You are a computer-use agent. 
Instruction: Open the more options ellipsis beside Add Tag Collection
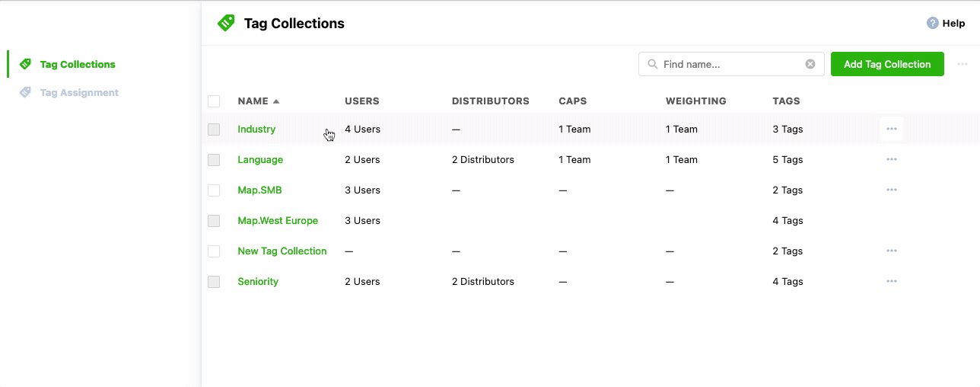tap(963, 64)
